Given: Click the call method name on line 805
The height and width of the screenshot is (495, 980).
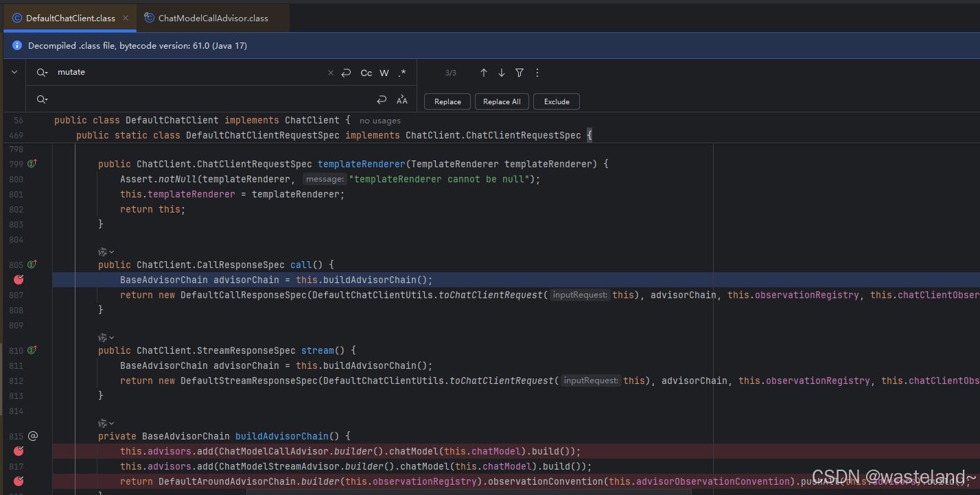Looking at the screenshot, I should (301, 265).
